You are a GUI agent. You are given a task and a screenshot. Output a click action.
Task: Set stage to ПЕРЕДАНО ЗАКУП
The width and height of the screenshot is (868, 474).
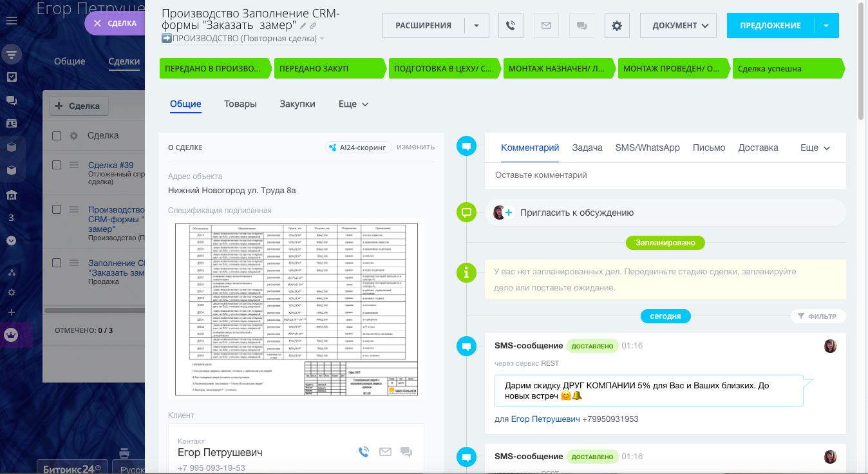click(328, 68)
